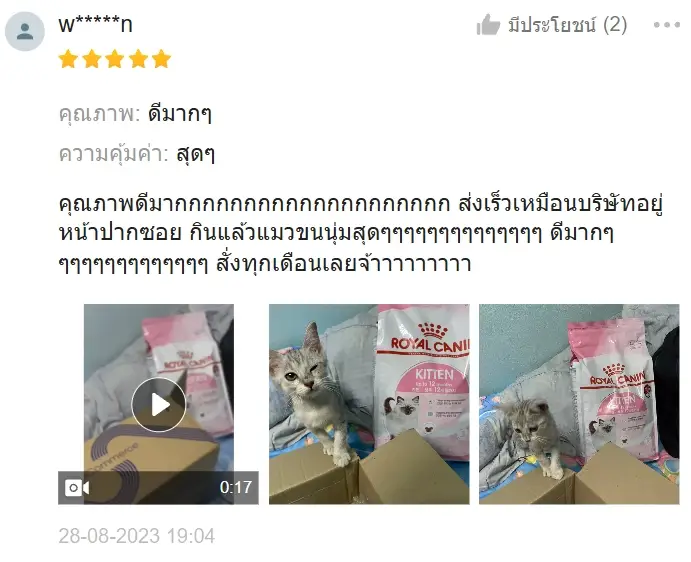
Task: Open the third photo of kitten with bag
Action: [x=579, y=404]
